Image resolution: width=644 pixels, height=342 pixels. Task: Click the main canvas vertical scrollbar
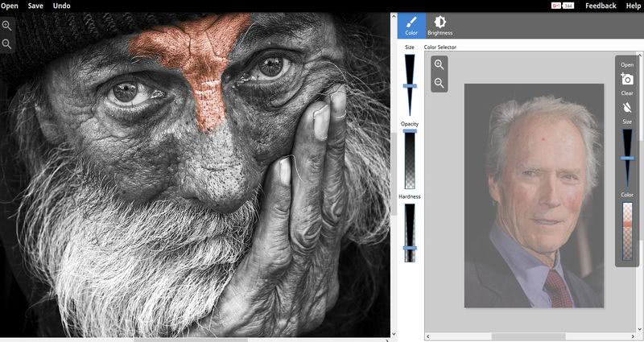394,172
